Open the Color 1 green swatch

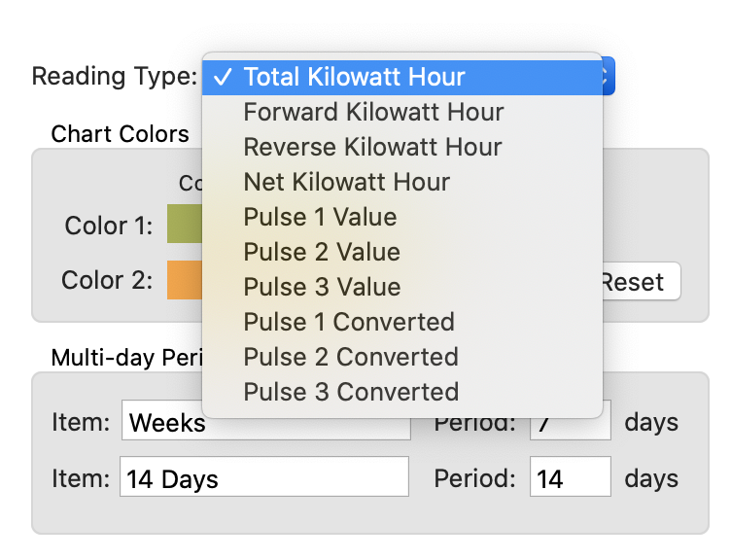click(184, 224)
